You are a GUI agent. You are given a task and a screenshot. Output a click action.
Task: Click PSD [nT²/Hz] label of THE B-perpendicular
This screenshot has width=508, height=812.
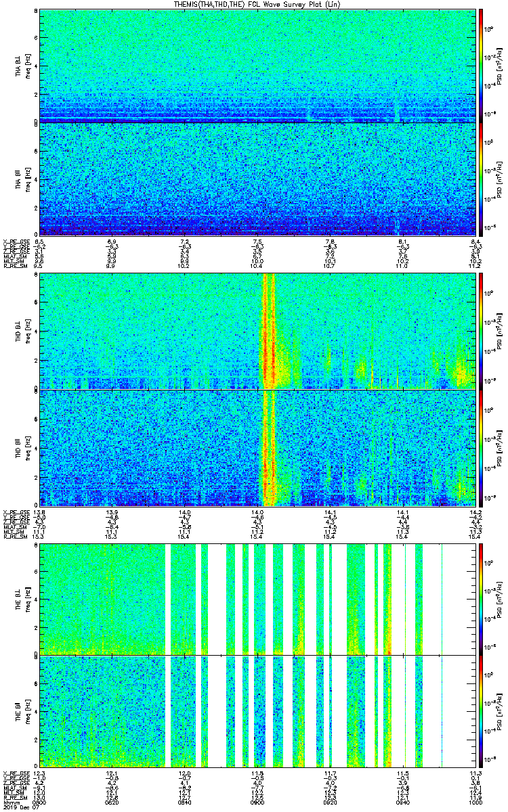[x=499, y=599]
